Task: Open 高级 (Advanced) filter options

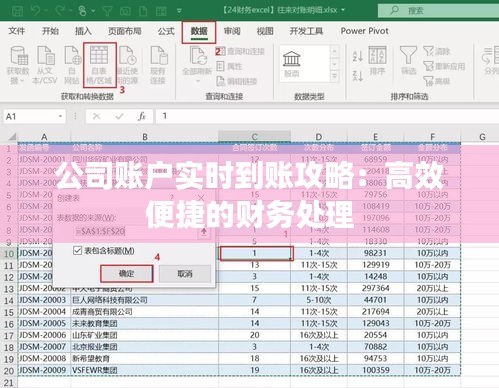Action: pos(437,81)
